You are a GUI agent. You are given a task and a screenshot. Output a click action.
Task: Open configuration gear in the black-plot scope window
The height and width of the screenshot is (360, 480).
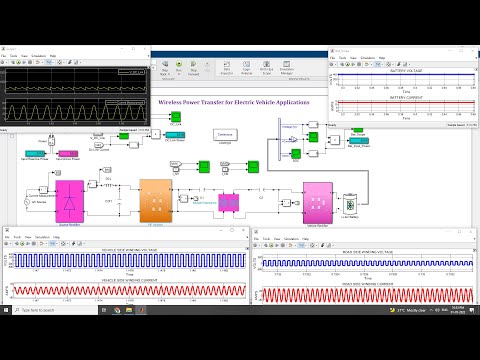(x=2, y=62)
